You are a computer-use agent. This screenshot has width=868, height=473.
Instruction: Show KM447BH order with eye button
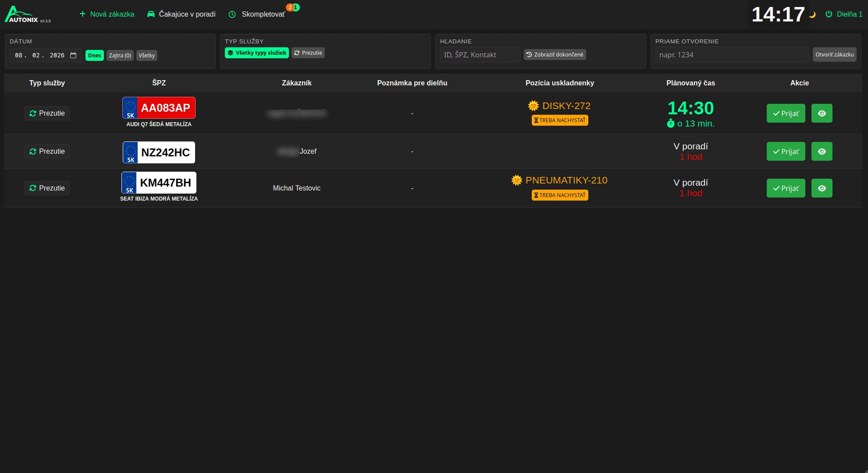pyautogui.click(x=822, y=188)
